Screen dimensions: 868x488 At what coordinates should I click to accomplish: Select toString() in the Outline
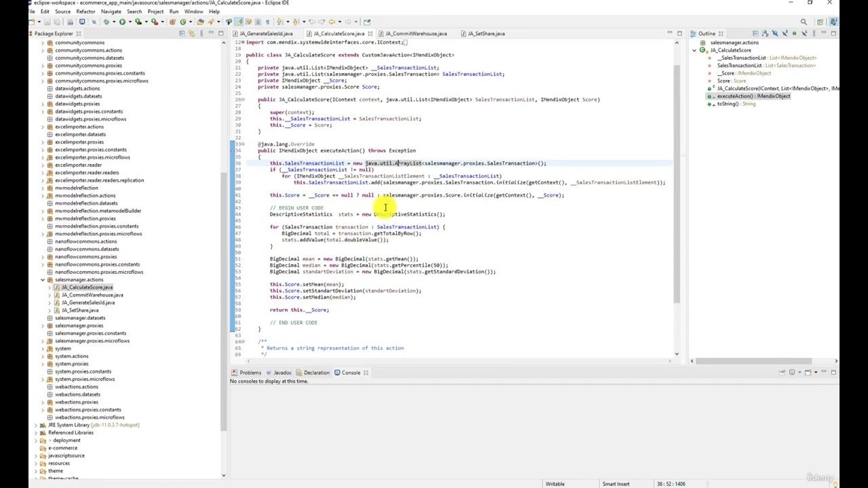736,104
